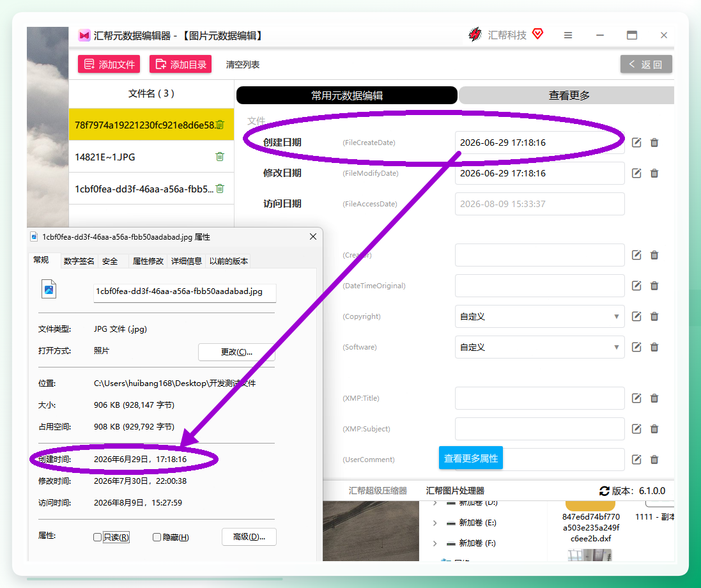Image resolution: width=701 pixels, height=588 pixels.
Task: Click the edit icon for Software
Action: 636,347
